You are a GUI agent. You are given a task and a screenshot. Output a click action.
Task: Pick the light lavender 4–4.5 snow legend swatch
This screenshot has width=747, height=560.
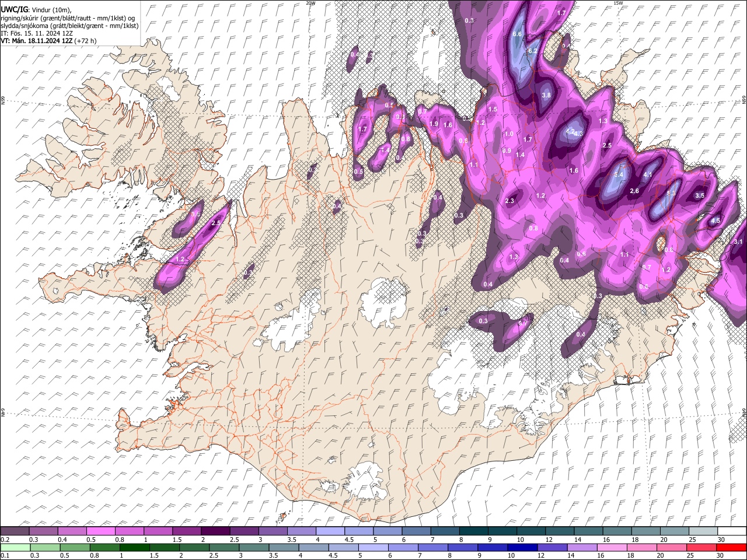tap(330, 531)
